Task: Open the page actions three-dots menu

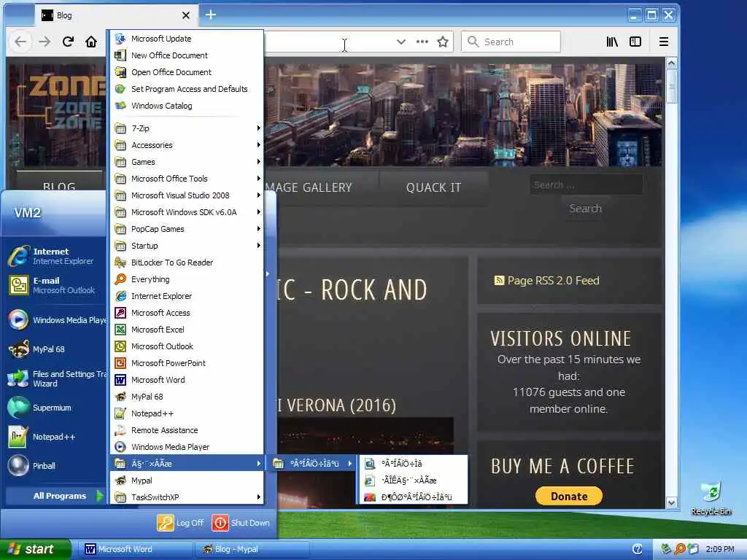Action: pyautogui.click(x=422, y=42)
